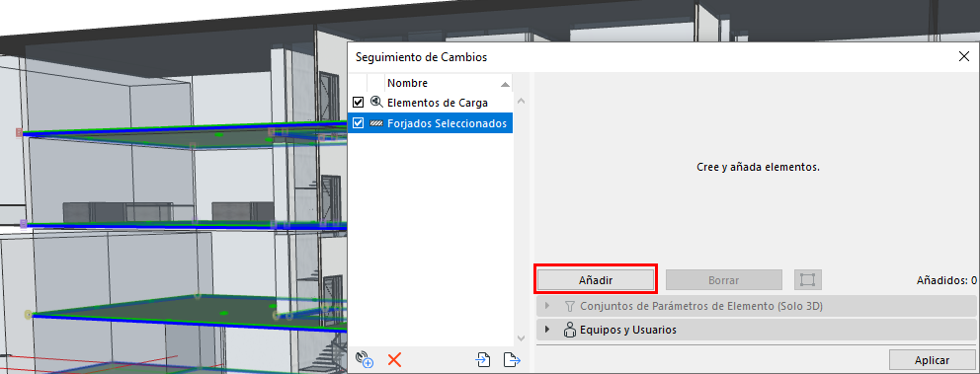The height and width of the screenshot is (374, 980).
Task: Click the disabled Borrar button
Action: [724, 279]
